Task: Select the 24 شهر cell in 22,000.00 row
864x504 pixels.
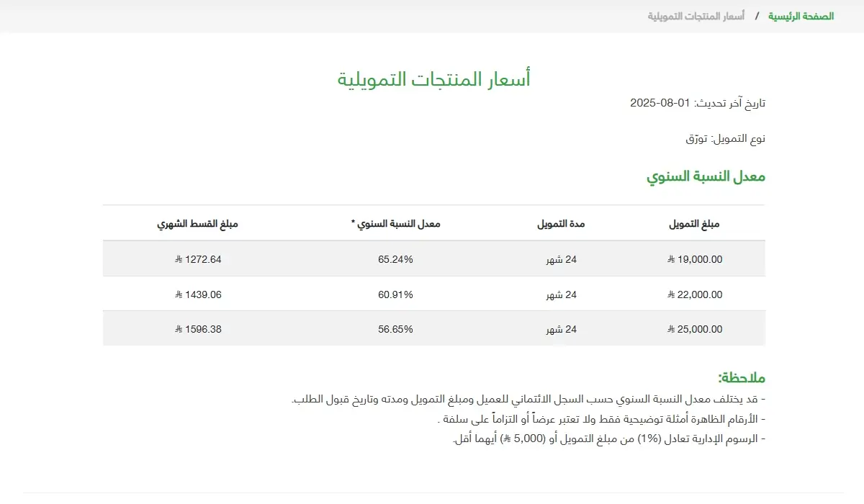Action: click(562, 294)
